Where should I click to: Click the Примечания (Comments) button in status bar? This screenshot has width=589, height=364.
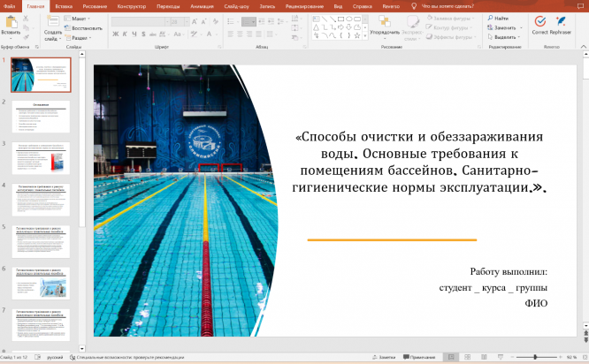[419, 357]
